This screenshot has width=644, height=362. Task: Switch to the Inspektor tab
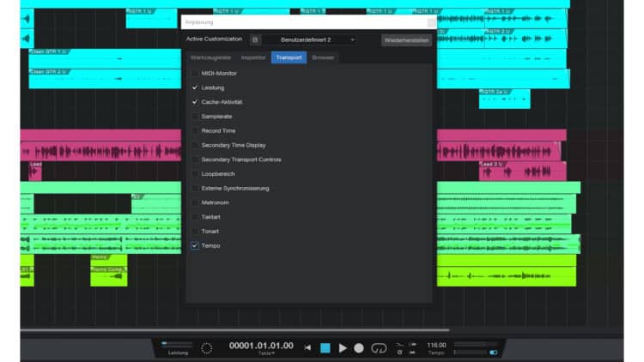click(253, 57)
